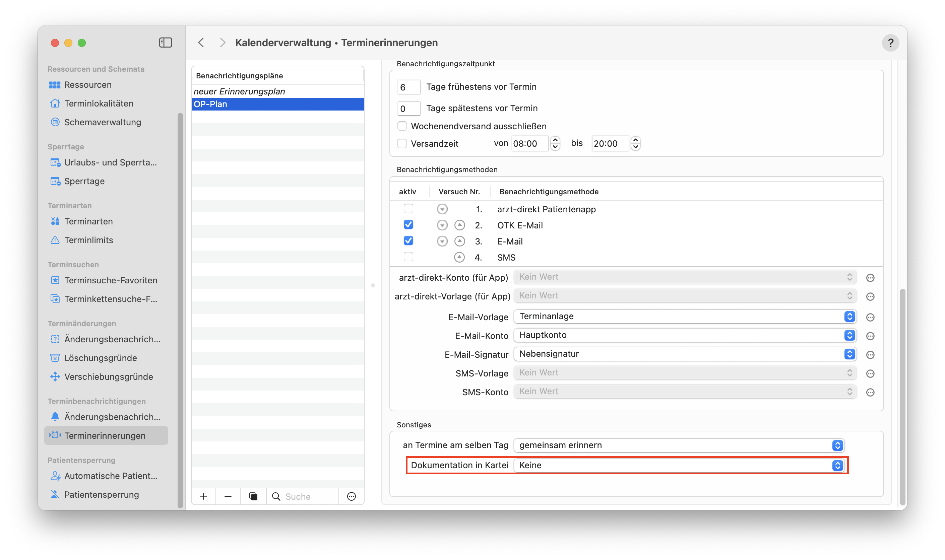
Task: Go back with the left chevron
Action: tap(201, 43)
